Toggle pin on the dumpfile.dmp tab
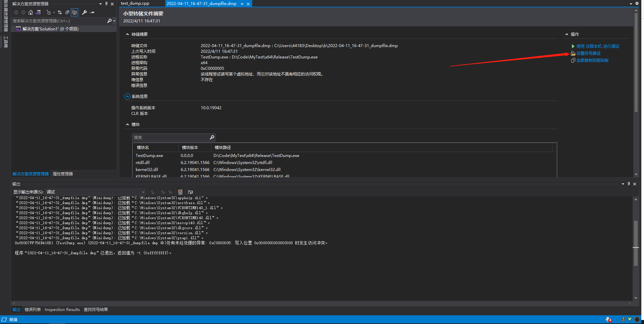Screen dimensions: 644x324 [242, 4]
